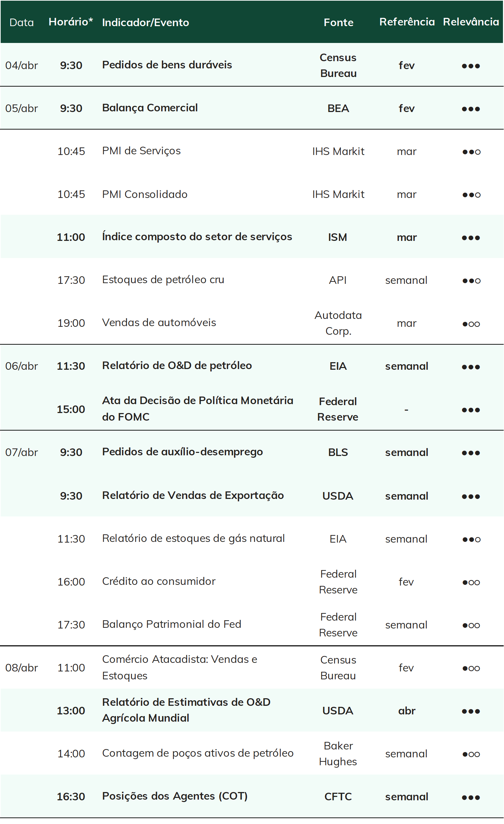Click the date "07/abr"

(22, 452)
